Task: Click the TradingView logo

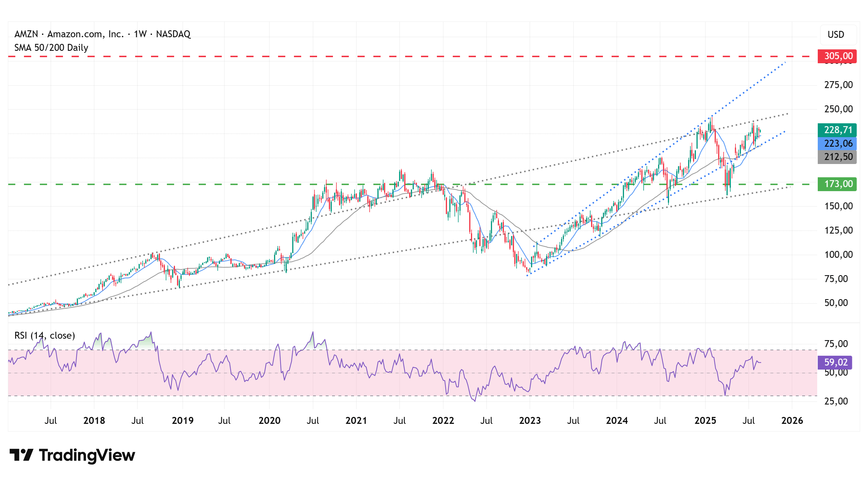Action: tap(72, 455)
